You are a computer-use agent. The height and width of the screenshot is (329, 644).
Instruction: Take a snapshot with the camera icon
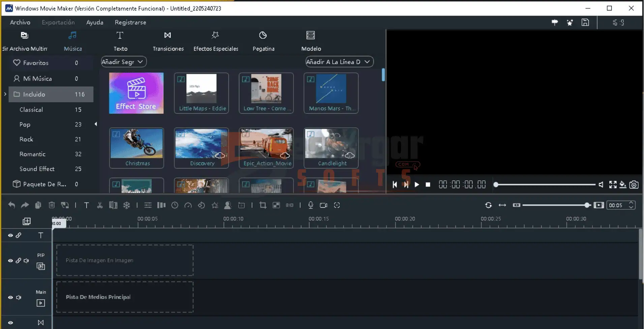[x=634, y=185]
